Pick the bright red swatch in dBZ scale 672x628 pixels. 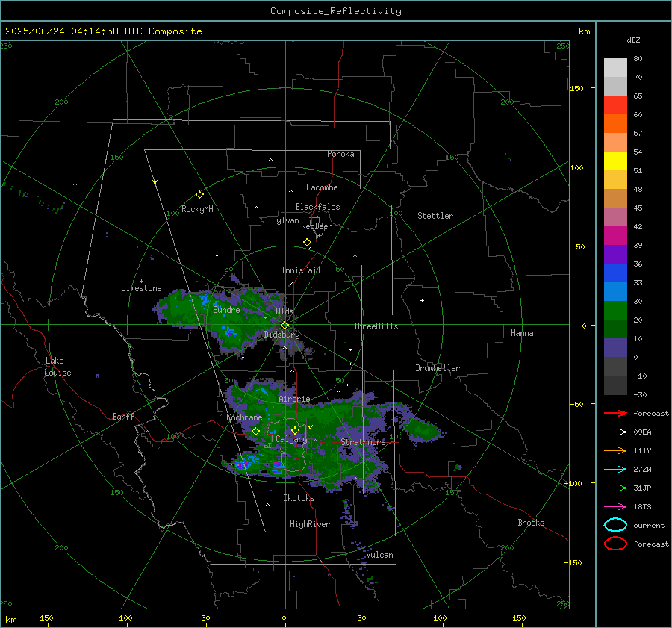point(615,105)
